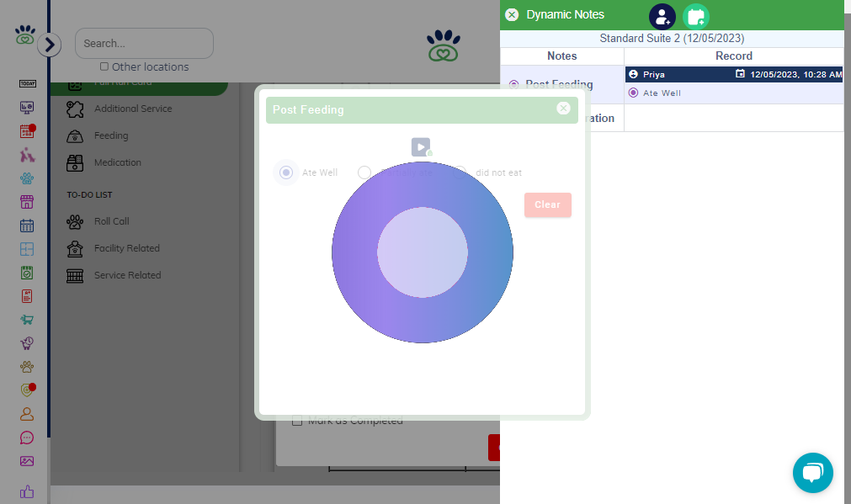Click the thumbs-up sidebar icon
The image size is (851, 504).
click(27, 491)
